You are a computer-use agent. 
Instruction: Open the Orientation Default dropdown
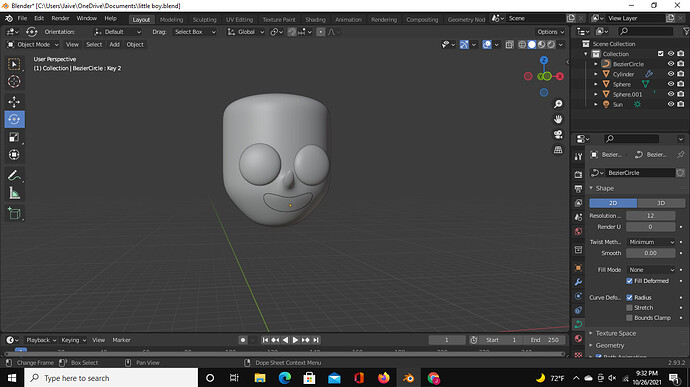[117, 32]
